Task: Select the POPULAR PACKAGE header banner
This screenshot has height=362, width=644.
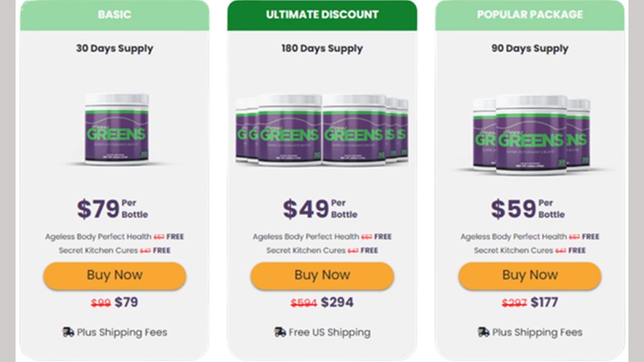Action: click(x=530, y=15)
